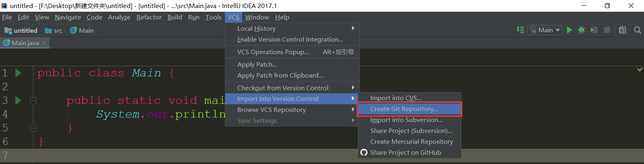Run Main with green play button
Image resolution: width=644 pixels, height=164 pixels.
click(x=569, y=30)
